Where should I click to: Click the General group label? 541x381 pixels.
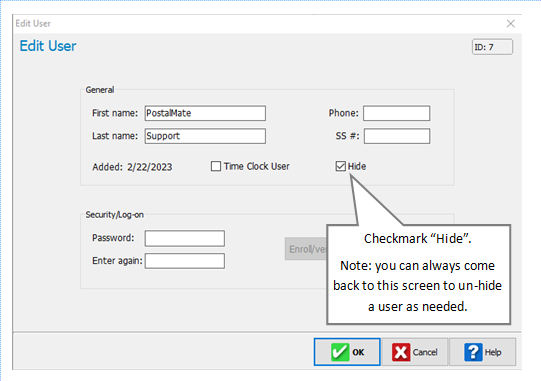coord(100,90)
